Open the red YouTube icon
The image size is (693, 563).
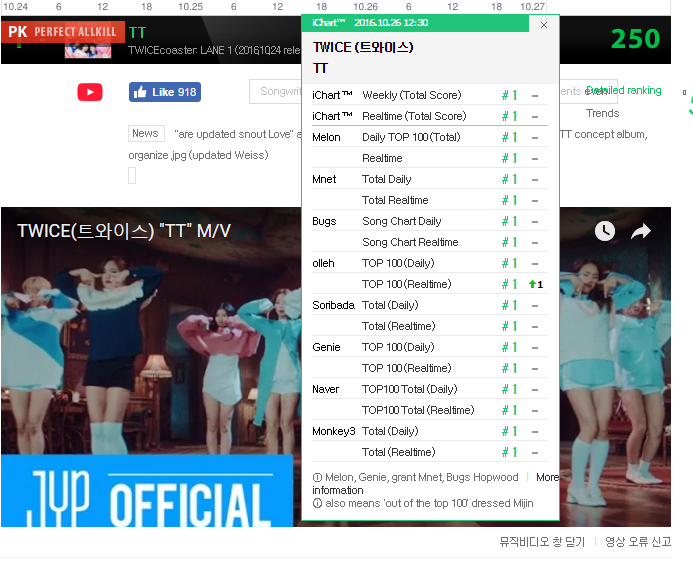point(90,92)
